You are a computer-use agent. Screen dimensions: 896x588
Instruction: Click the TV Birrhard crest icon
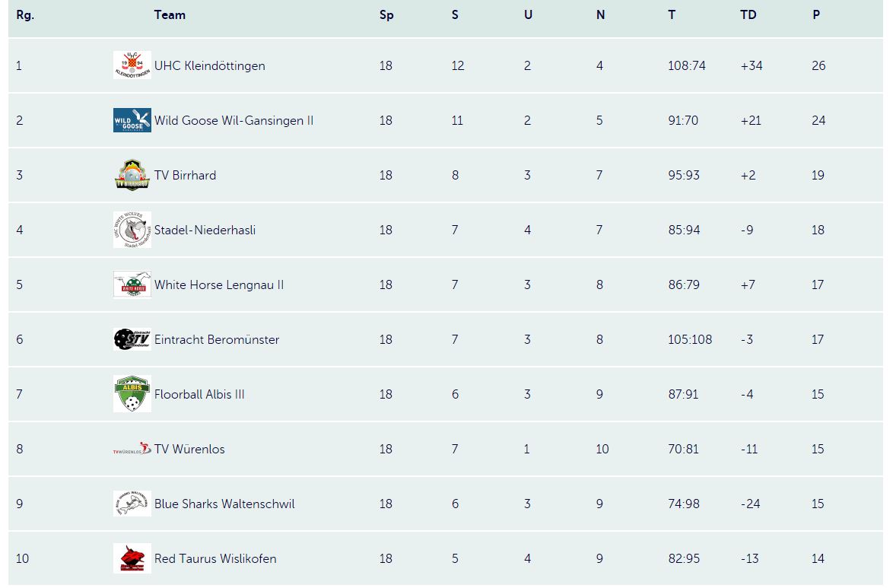(132, 175)
